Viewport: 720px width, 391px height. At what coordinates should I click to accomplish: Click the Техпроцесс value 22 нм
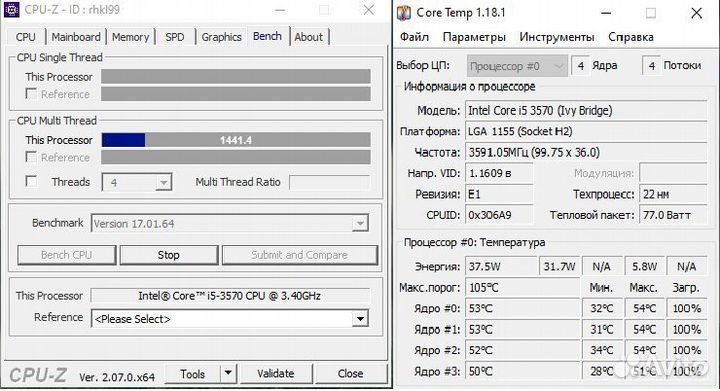673,194
